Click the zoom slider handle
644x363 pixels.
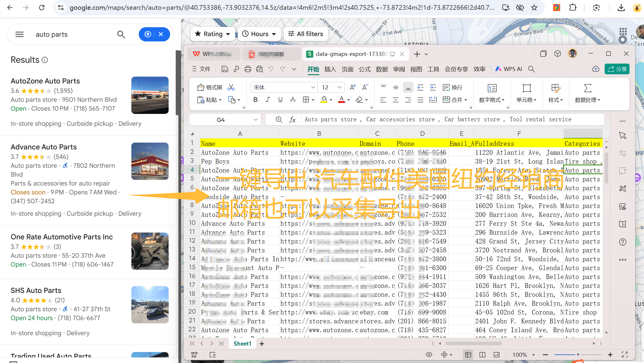click(578, 354)
